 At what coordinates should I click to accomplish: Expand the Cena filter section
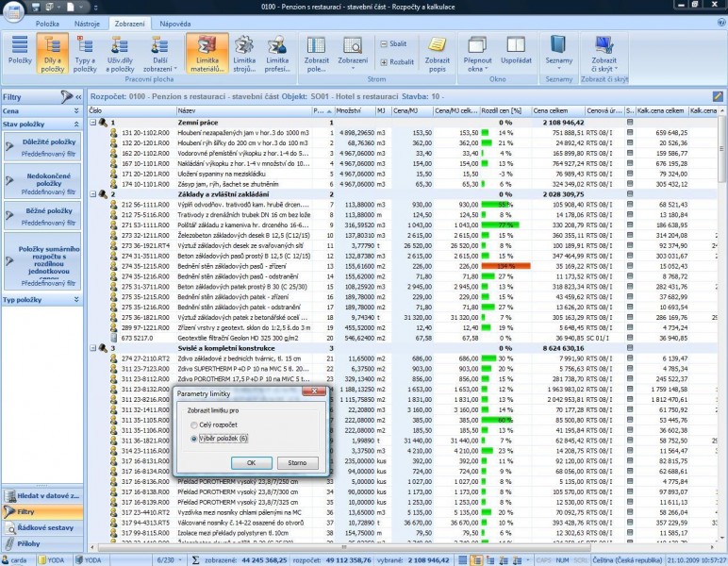pos(76,110)
